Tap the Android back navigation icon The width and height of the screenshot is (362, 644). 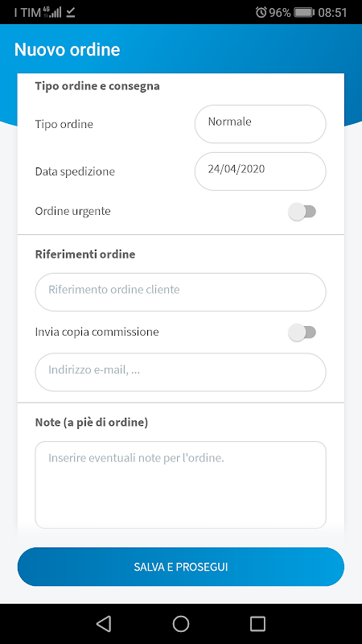click(x=104, y=623)
